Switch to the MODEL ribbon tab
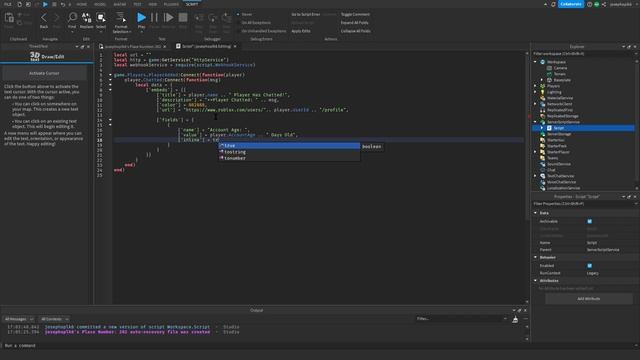The image size is (640, 360). coord(100,4)
